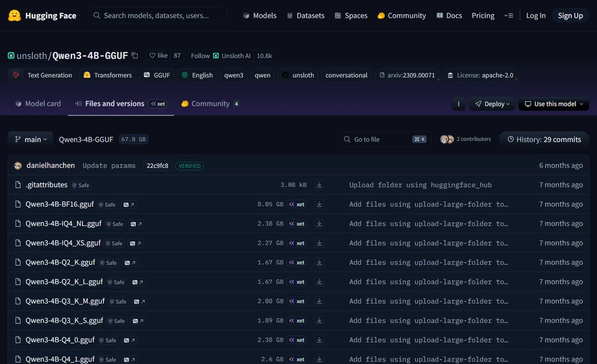Open Community in top navigation
Viewport: 597px width, 364px height.
[401, 15]
